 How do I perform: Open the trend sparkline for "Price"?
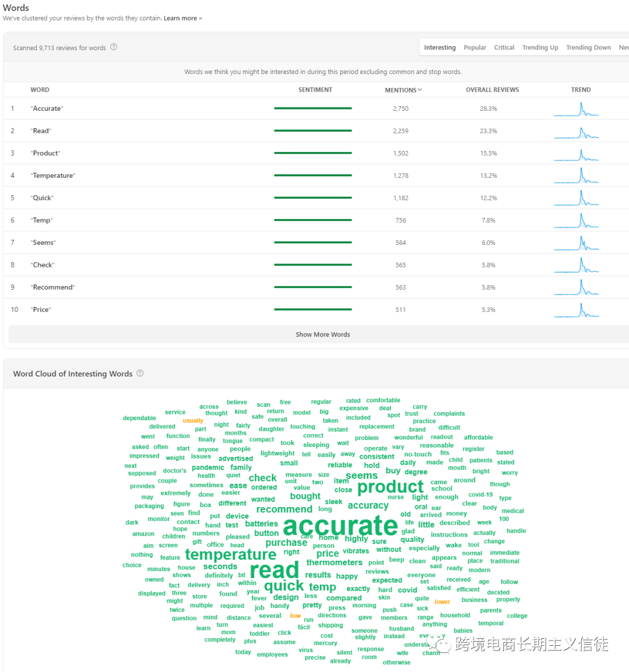(577, 309)
